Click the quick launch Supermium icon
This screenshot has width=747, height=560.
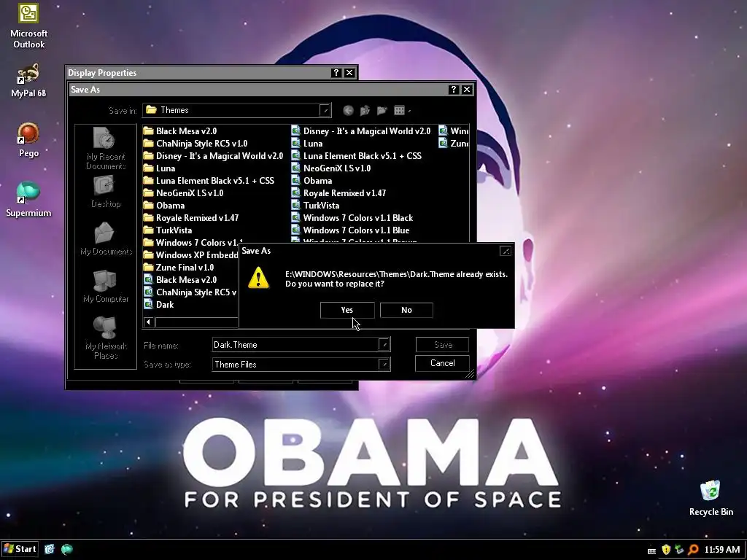[66, 549]
